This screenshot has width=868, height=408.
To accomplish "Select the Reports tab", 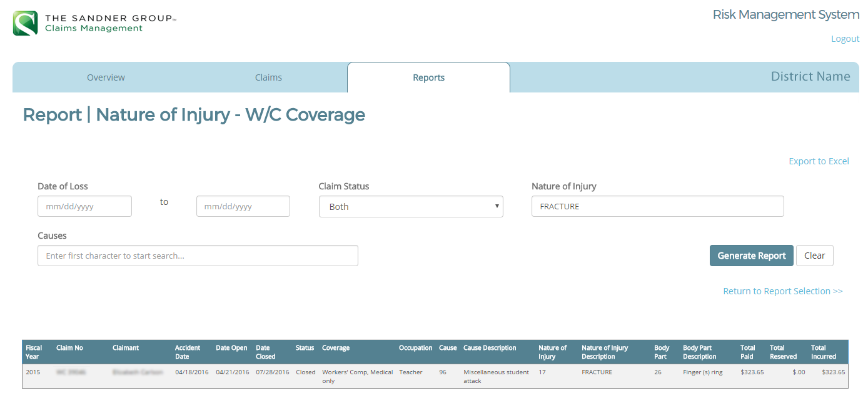I will [428, 77].
